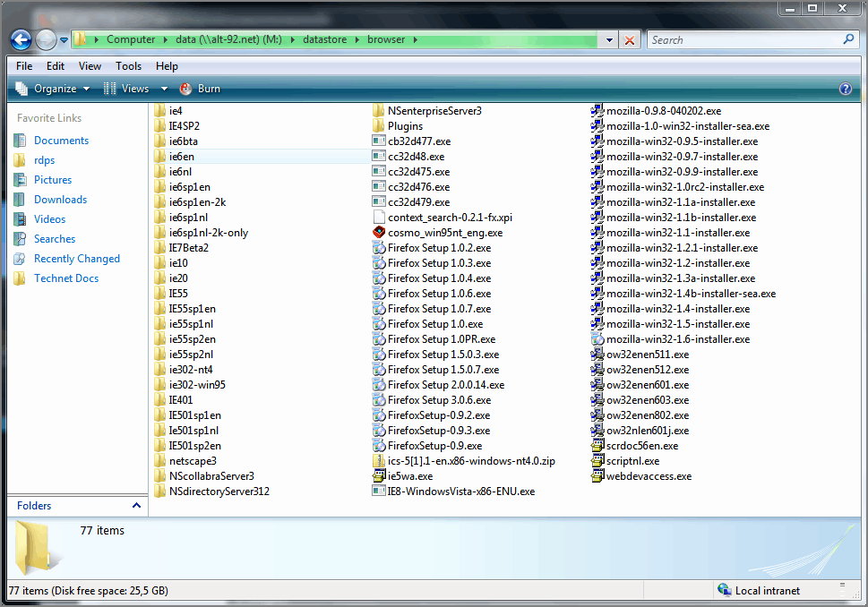This screenshot has width=868, height=607.
Task: Select mozilla-win32-1.6-installer.exe icon
Action: 597,339
